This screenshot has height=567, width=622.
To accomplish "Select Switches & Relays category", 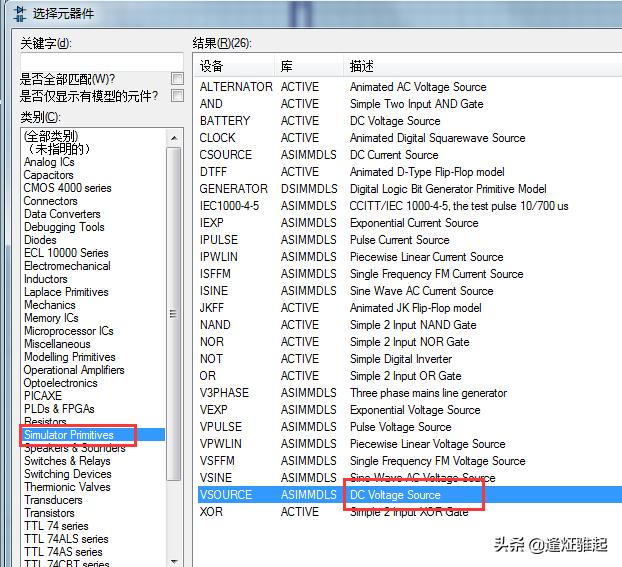I will click(67, 461).
